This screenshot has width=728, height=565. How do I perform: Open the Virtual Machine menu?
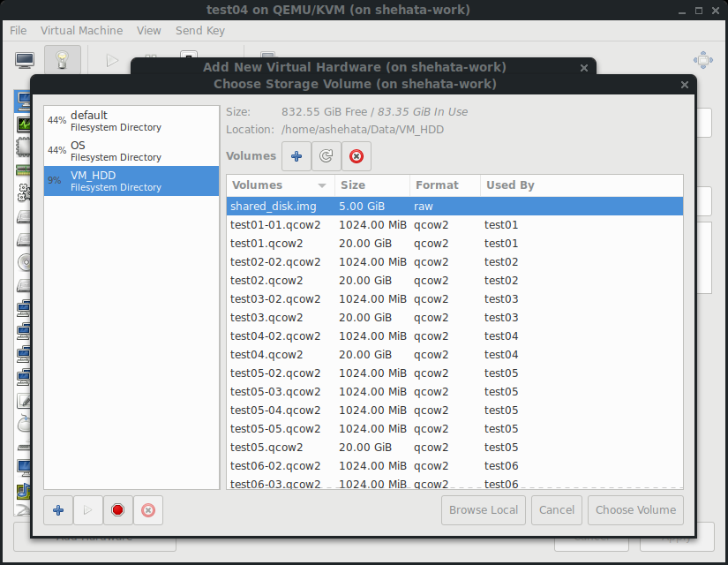(81, 30)
